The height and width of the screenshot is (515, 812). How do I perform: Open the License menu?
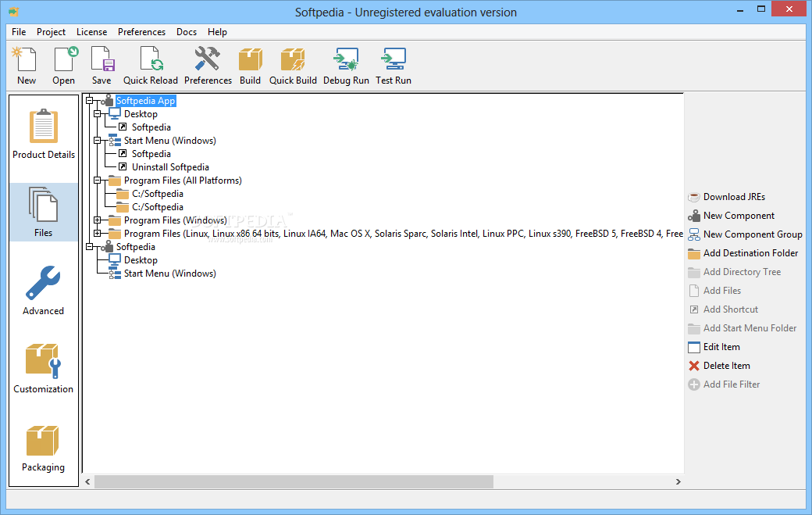click(91, 31)
